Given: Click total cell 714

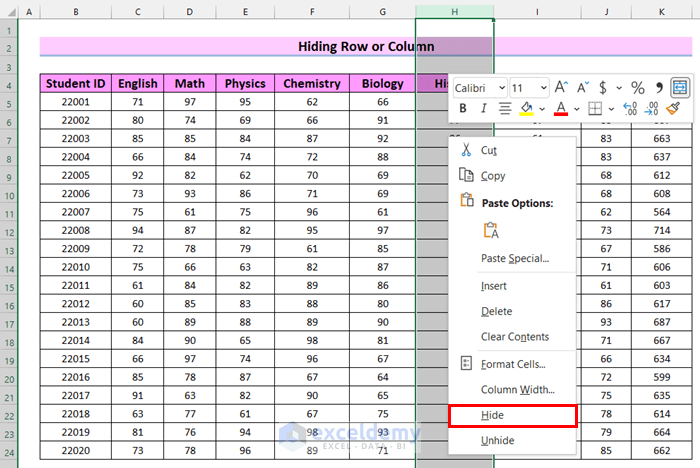Looking at the screenshot, I should click(x=662, y=230).
